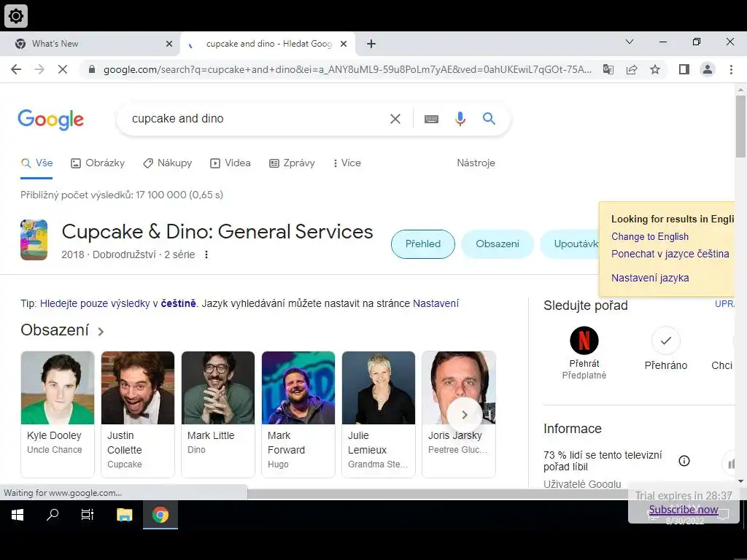
Task: Close the What's New tab
Action: point(169,44)
